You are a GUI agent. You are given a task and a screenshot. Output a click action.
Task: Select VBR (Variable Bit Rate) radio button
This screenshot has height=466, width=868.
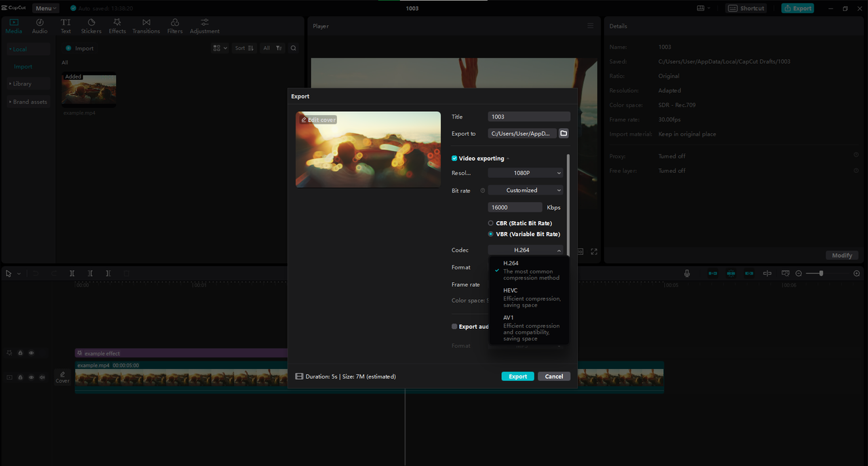(490, 234)
